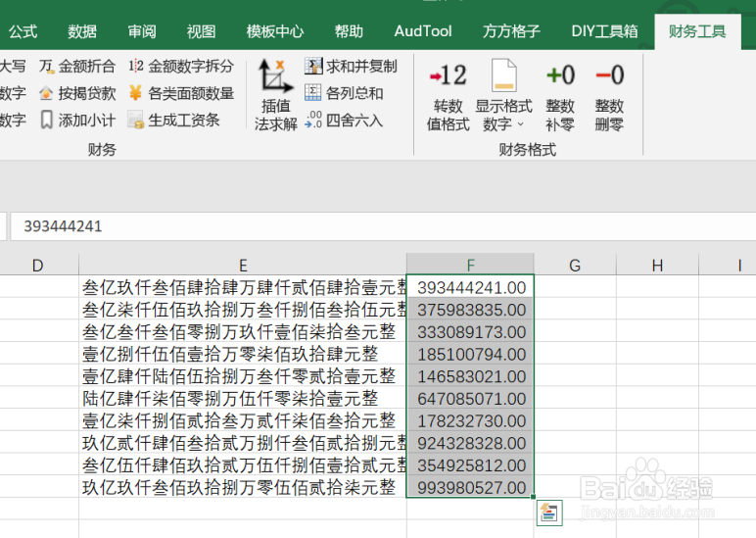Click 求和并复制 tool
The height and width of the screenshot is (538, 756).
351,66
